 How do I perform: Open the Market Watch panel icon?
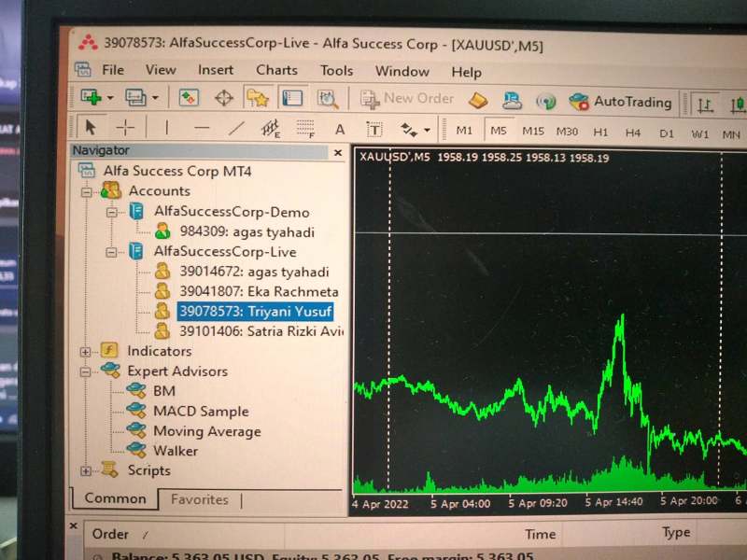tap(190, 98)
